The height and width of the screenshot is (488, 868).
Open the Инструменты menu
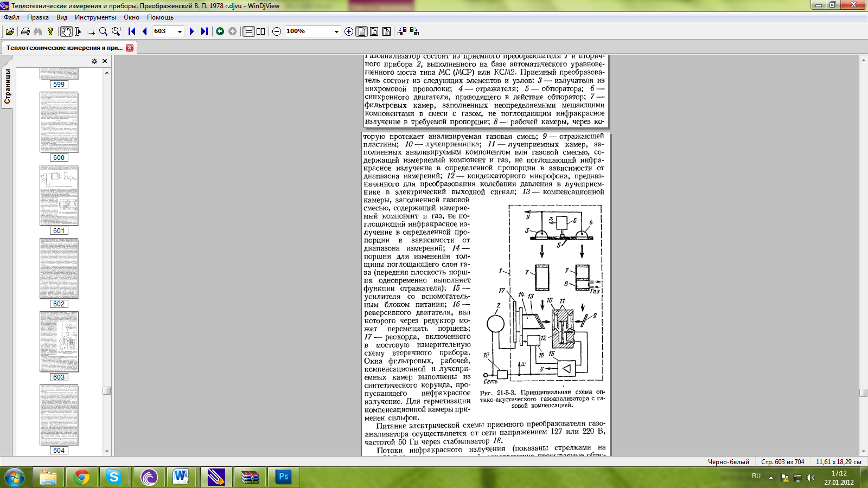[95, 17]
